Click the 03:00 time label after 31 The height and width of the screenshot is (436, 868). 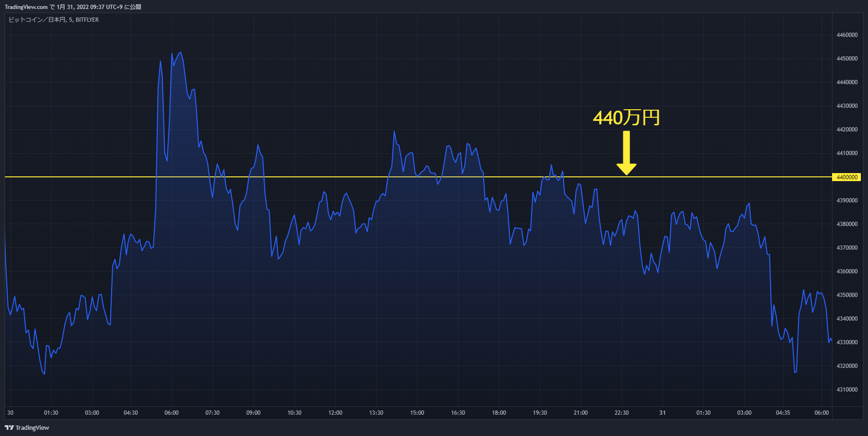pos(744,413)
